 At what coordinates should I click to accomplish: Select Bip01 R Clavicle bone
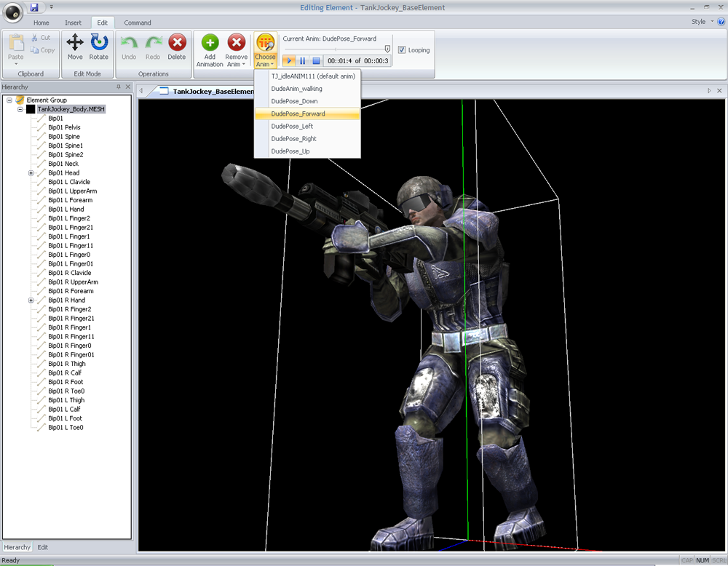70,273
